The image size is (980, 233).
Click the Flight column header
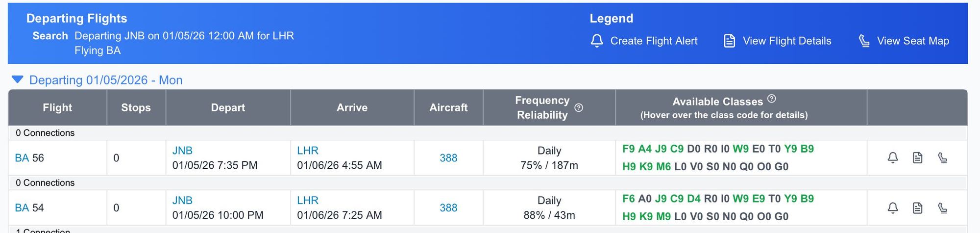click(57, 108)
